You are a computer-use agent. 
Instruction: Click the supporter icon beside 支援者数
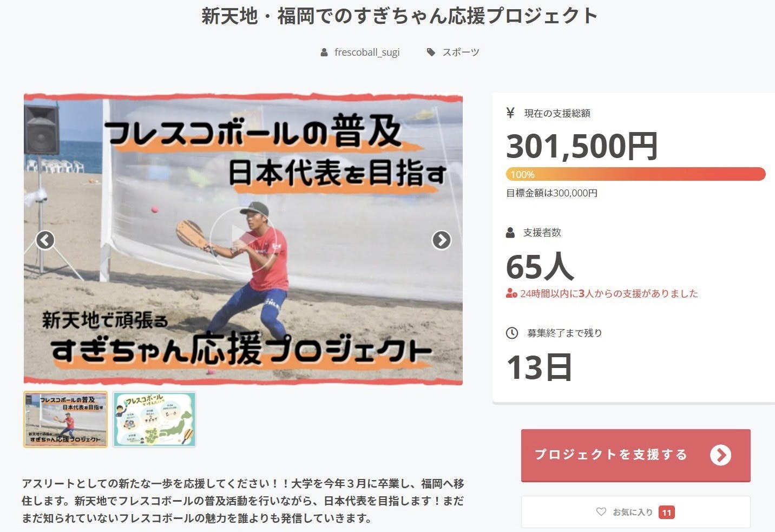pyautogui.click(x=510, y=233)
